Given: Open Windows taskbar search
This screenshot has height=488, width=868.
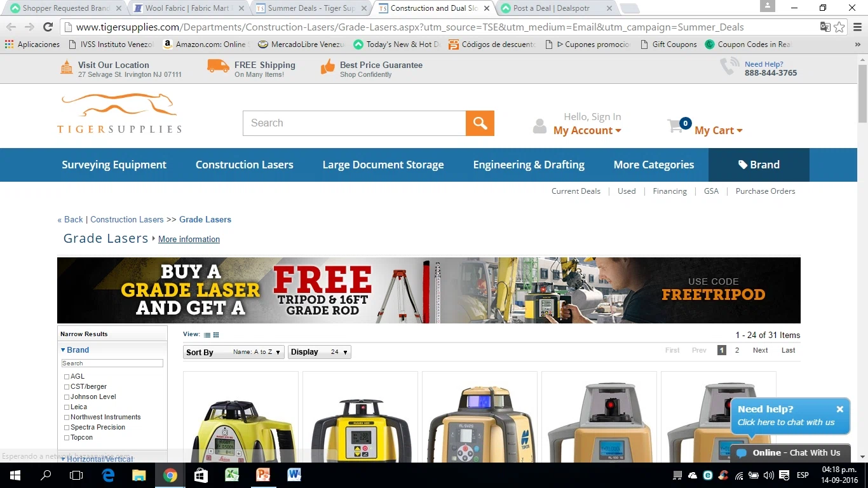Looking at the screenshot, I should click(46, 475).
